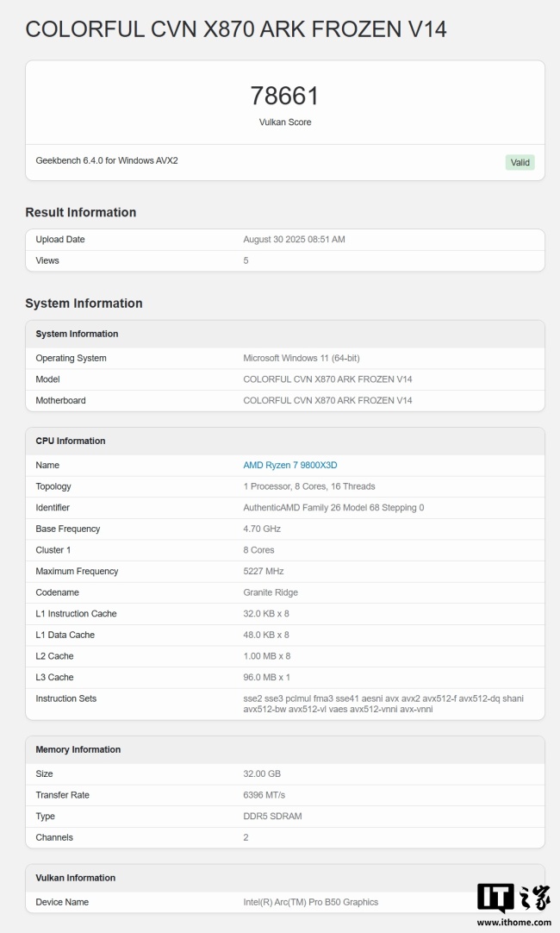Image resolution: width=560 pixels, height=933 pixels.
Task: Click the System Information section header
Action: point(82,303)
